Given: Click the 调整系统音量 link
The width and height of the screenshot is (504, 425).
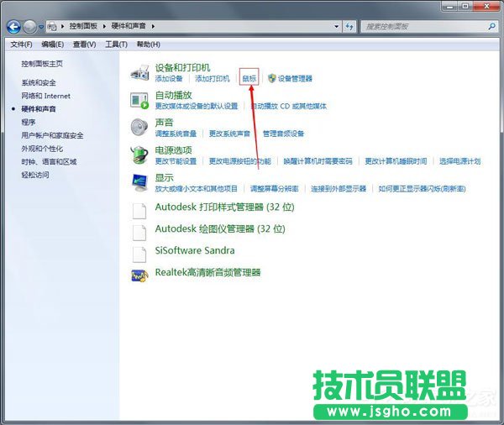Looking at the screenshot, I should (176, 134).
